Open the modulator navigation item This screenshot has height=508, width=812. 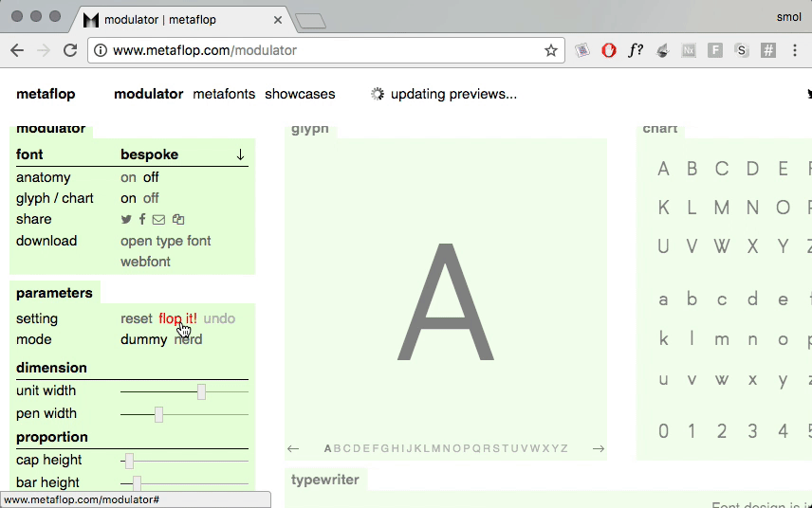pos(149,94)
